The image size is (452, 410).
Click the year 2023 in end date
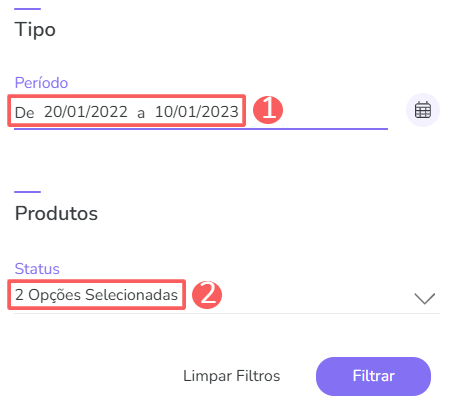pyautogui.click(x=220, y=112)
